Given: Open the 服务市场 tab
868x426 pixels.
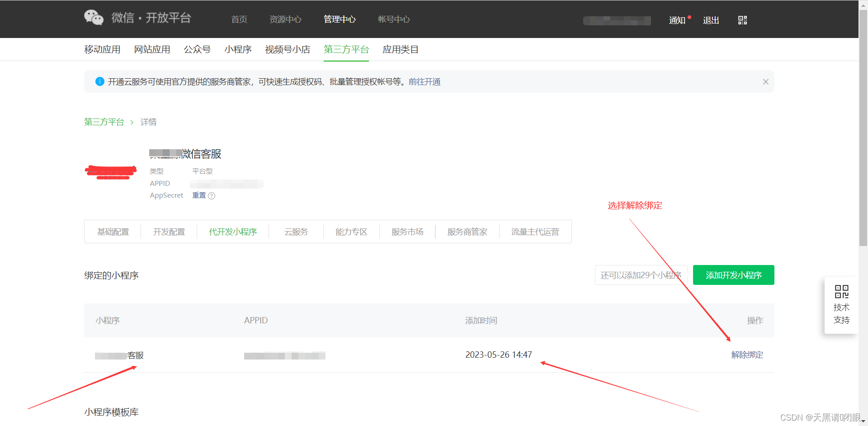Looking at the screenshot, I should tap(407, 232).
